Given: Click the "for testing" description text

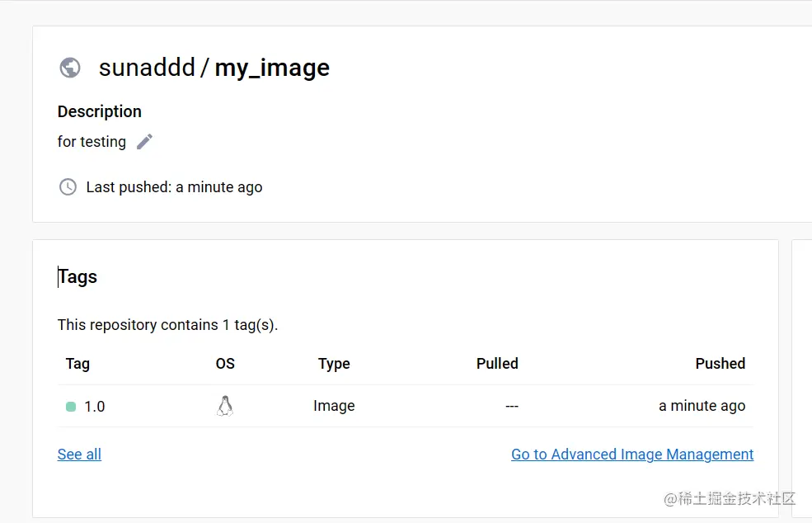Looking at the screenshot, I should (x=92, y=142).
